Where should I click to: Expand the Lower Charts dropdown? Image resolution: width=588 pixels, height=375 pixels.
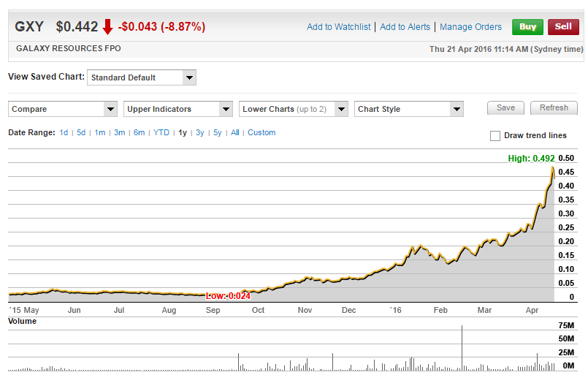coord(294,109)
